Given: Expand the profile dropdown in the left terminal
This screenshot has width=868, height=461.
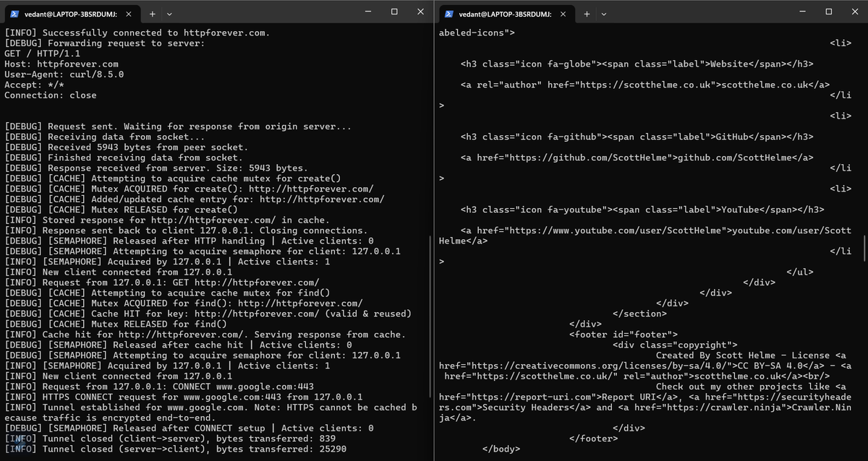Looking at the screenshot, I should point(169,13).
